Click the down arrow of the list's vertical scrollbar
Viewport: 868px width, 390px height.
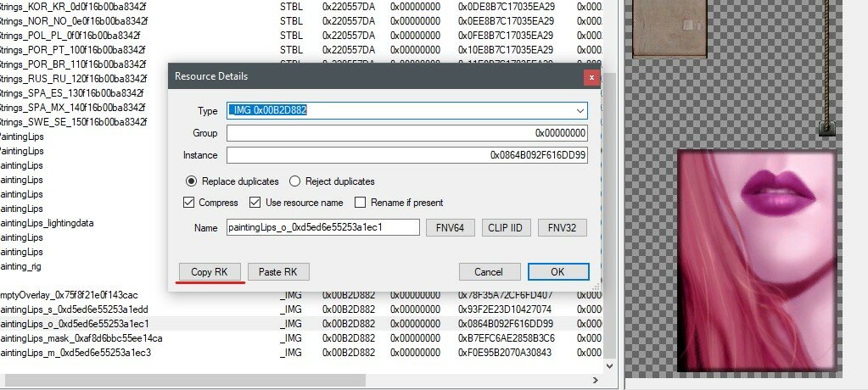610,365
